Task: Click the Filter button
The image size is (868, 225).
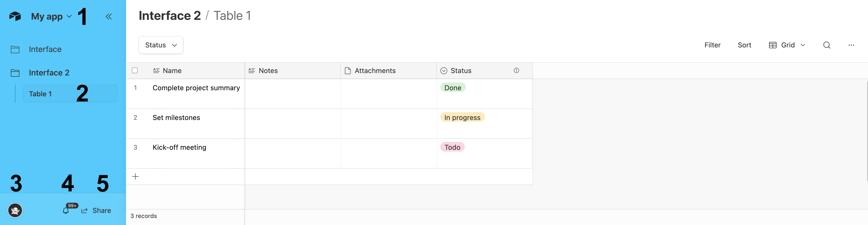Action: pos(712,45)
